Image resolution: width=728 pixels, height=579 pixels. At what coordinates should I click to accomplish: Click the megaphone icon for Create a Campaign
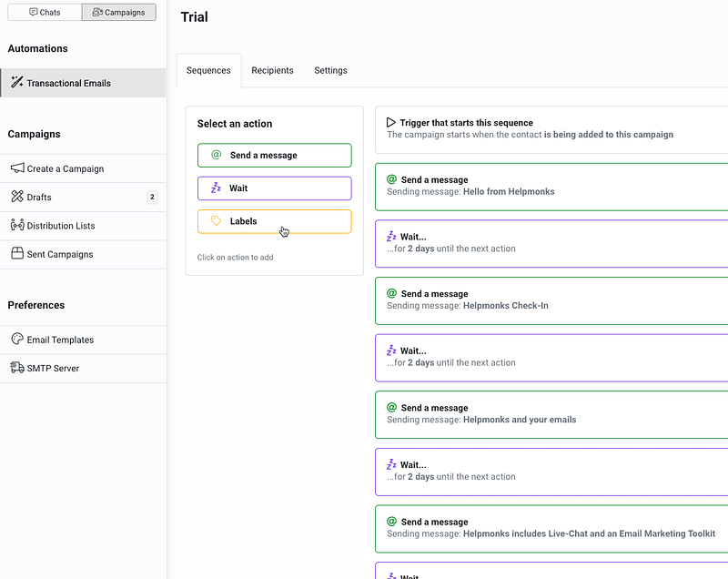pos(17,168)
